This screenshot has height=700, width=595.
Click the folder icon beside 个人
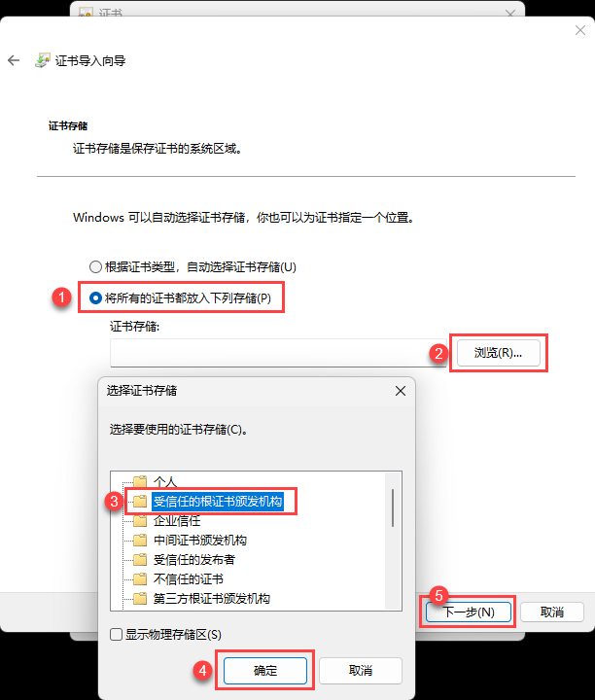tap(140, 481)
